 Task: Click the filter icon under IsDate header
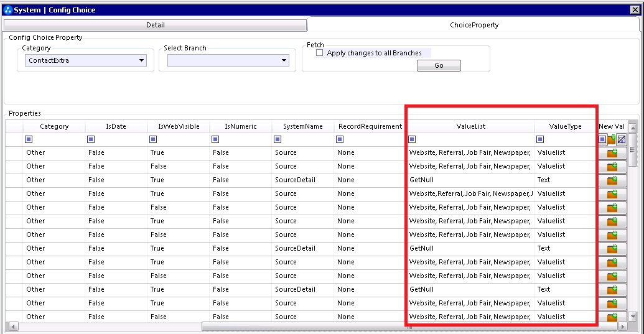[91, 139]
